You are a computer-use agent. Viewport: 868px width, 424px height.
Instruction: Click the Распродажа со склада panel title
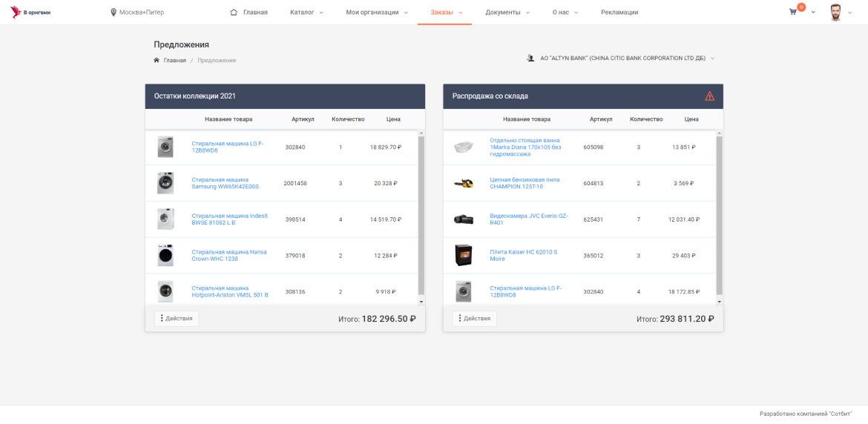pos(490,96)
